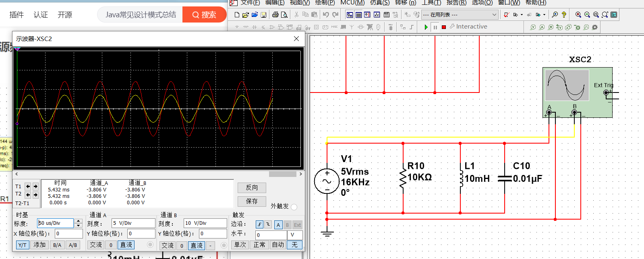Open 仿真(S) menu
The width and height of the screenshot is (644, 259).
380,2
